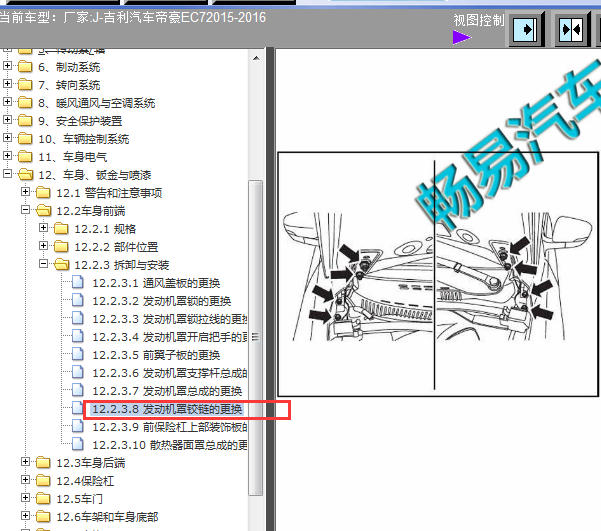
Task: Click the 12.4保险杠 folder icon
Action: tap(43, 480)
